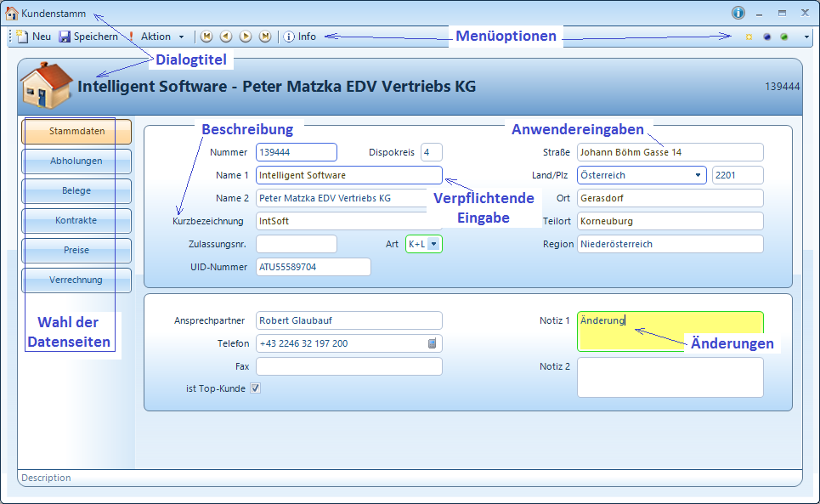Click the empty Fax field
The height and width of the screenshot is (504, 820).
pos(348,366)
